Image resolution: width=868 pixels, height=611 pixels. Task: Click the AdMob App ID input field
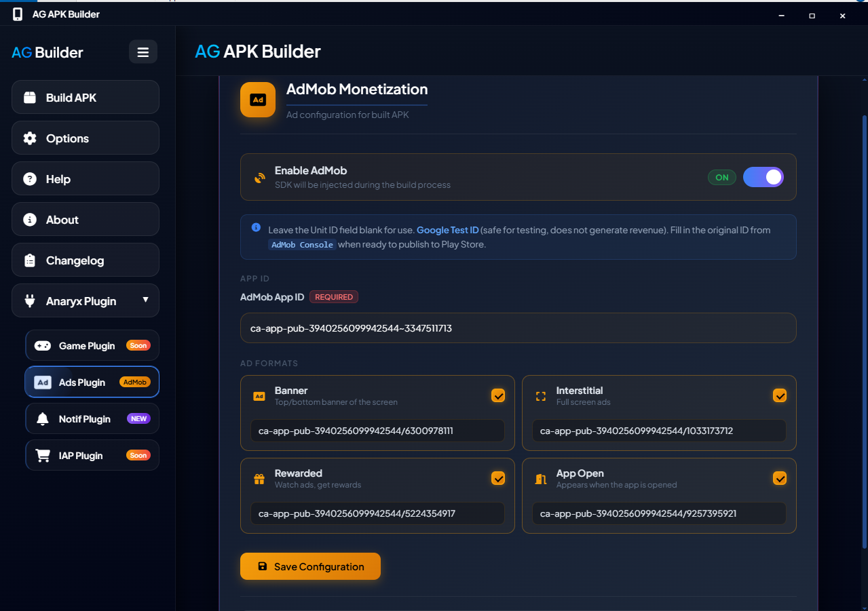(518, 328)
